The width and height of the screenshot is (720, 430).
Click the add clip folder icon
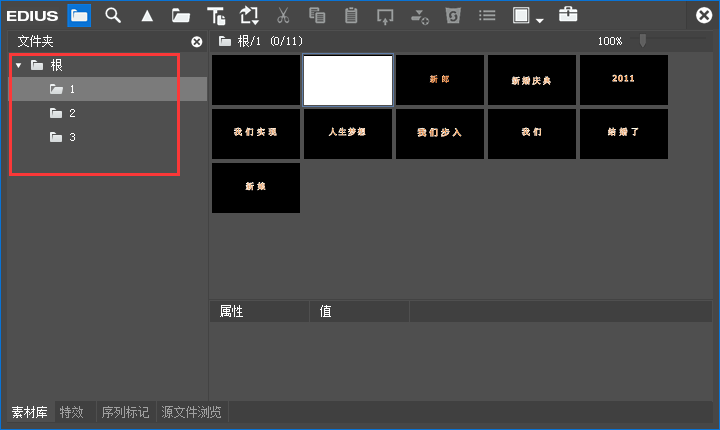tap(180, 15)
